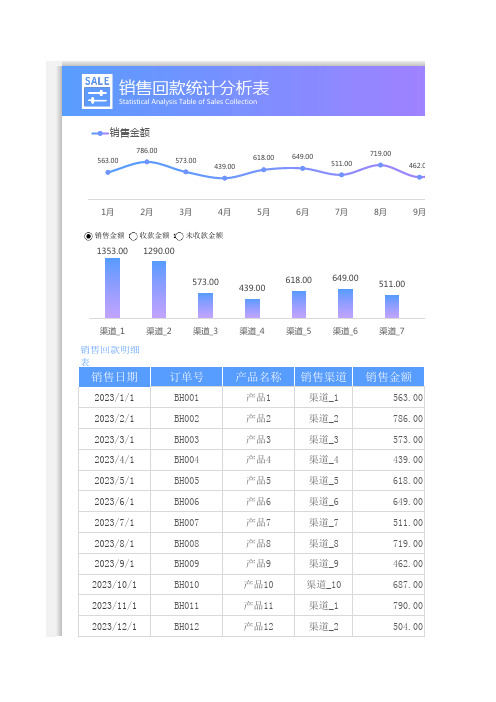
Task: Click the 销售金额 legend line marker
Action: coord(100,133)
